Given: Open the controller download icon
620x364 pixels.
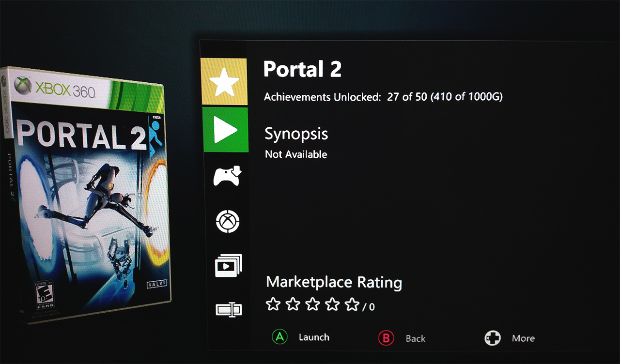Looking at the screenshot, I should click(x=227, y=176).
